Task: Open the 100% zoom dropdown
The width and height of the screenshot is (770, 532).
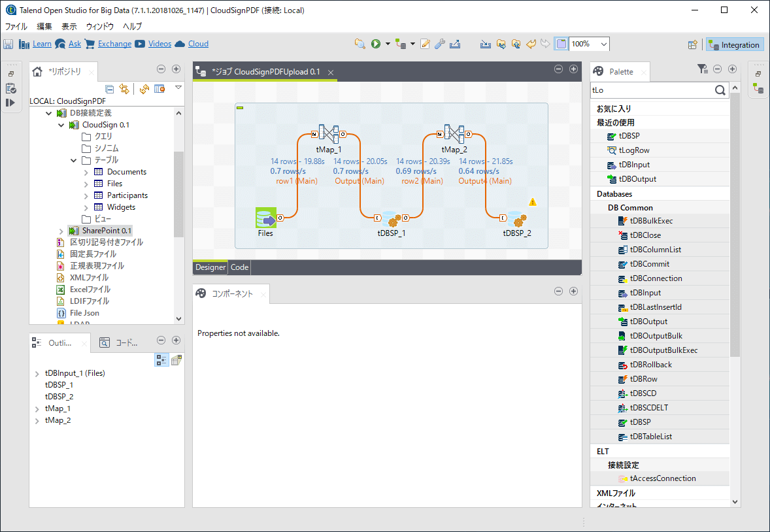Action: [603, 44]
